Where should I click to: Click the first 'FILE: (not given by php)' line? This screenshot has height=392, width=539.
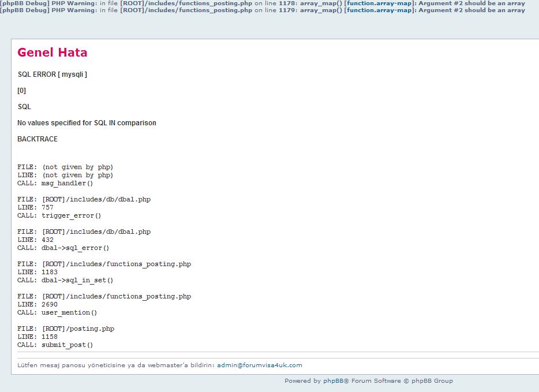(65, 167)
